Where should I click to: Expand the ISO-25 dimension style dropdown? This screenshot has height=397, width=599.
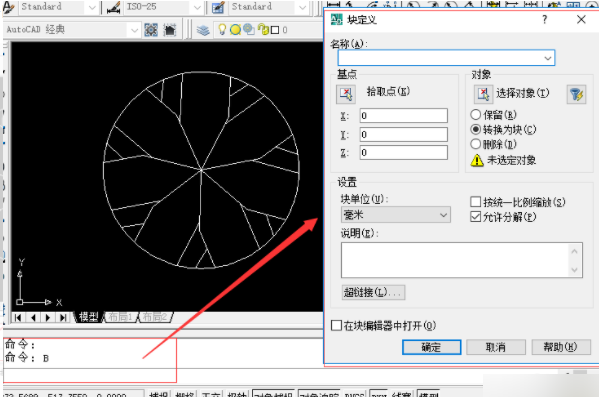coord(197,8)
